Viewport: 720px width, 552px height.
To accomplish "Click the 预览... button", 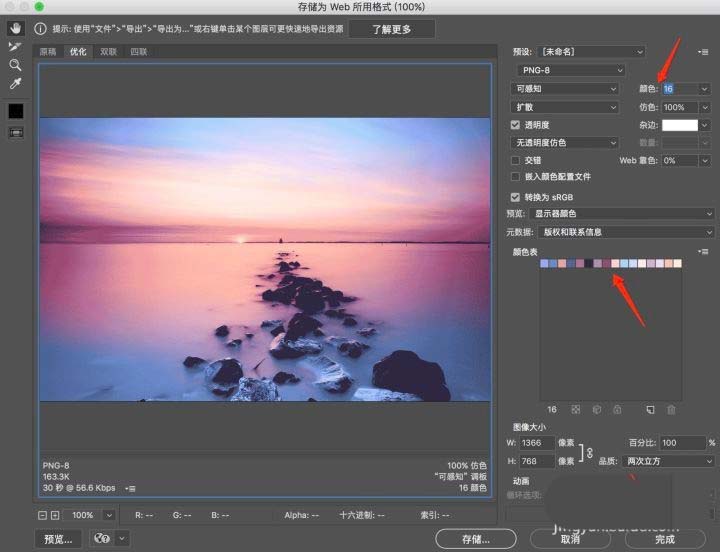I will click(58, 539).
